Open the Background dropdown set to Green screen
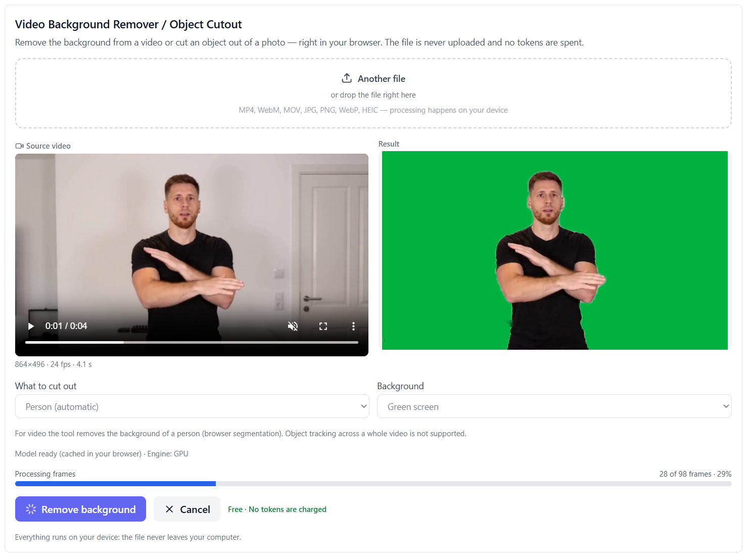This screenshot has height=560, width=749. click(x=554, y=406)
